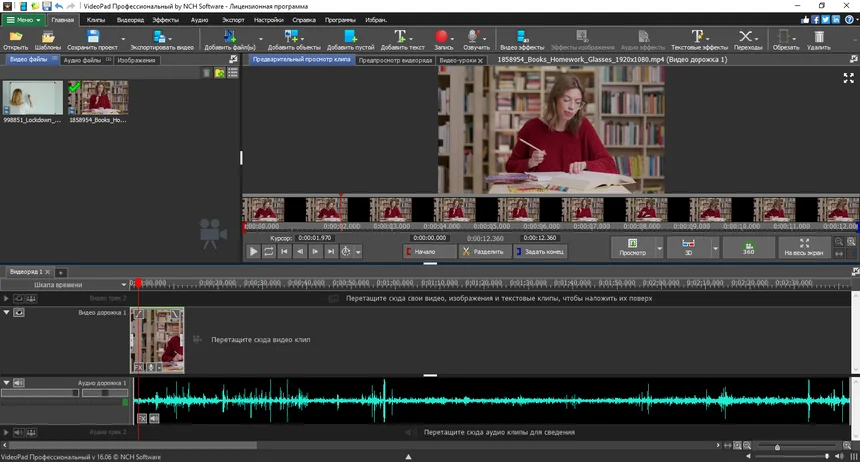Adjust the Аудио дорожка 1 volume slider
The image size is (860, 462).
click(x=40, y=393)
